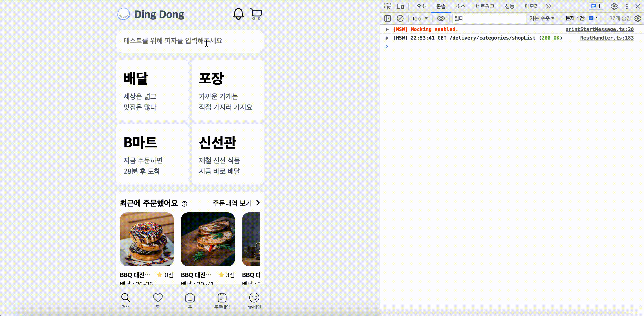Click the live expression eye icon
Image resolution: width=644 pixels, height=316 pixels.
(x=441, y=18)
